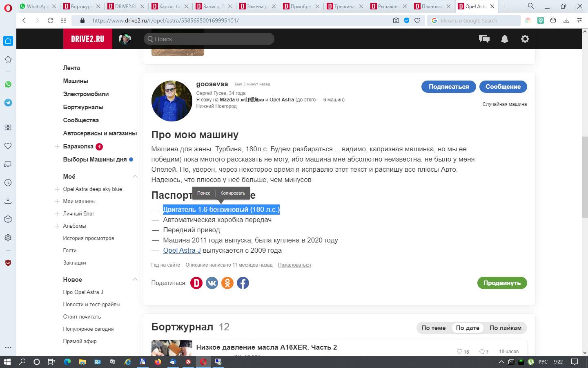The image size is (588, 368).
Task: Open DRIVE2 settings gear icon
Action: coord(525,39)
